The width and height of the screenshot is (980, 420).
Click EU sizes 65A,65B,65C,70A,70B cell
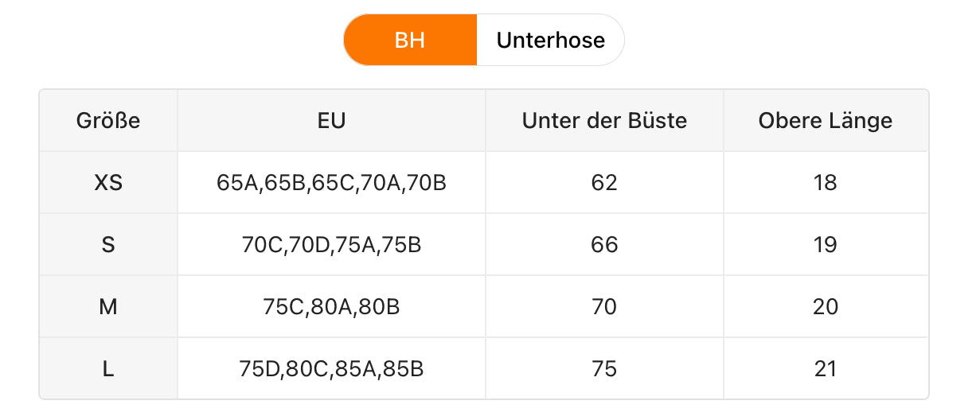331,183
